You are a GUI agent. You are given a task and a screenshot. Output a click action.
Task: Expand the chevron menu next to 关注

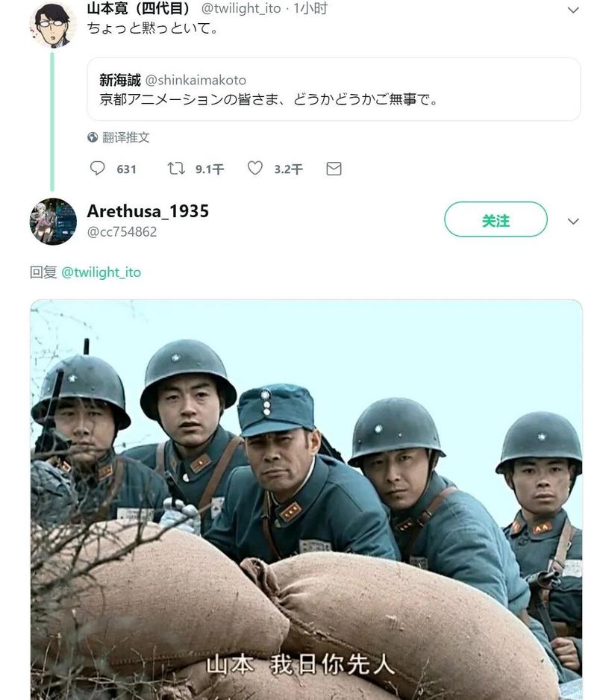pos(573,221)
